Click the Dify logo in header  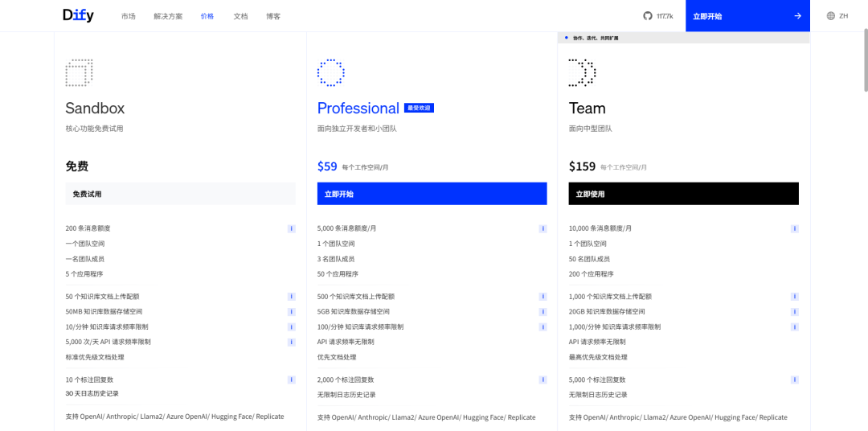click(78, 15)
